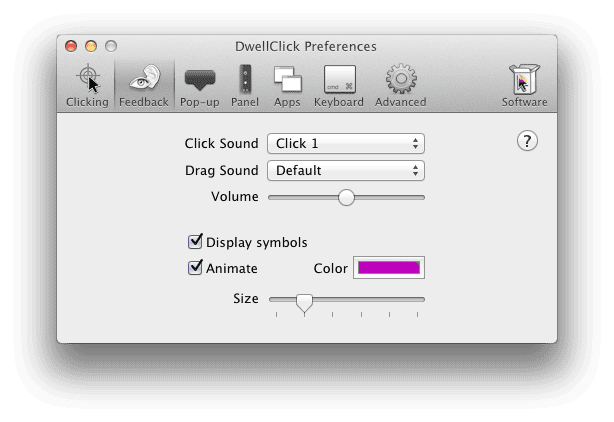Uncheck the Display symbols checkbox
Screen dimensions: 614x422
(195, 242)
